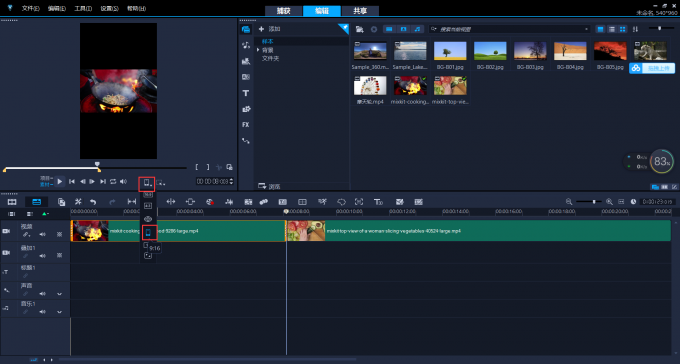Click the fit-project-in-timeline icon

(x=621, y=202)
